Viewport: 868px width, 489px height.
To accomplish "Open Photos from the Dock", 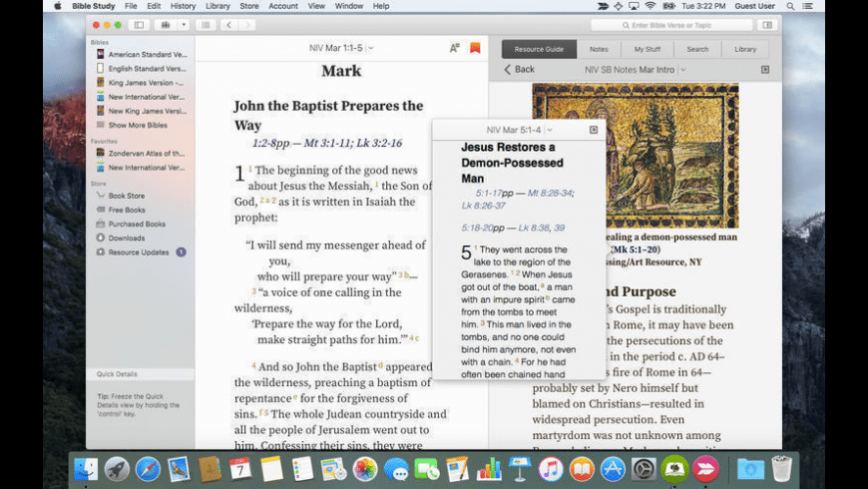I will (x=365, y=470).
